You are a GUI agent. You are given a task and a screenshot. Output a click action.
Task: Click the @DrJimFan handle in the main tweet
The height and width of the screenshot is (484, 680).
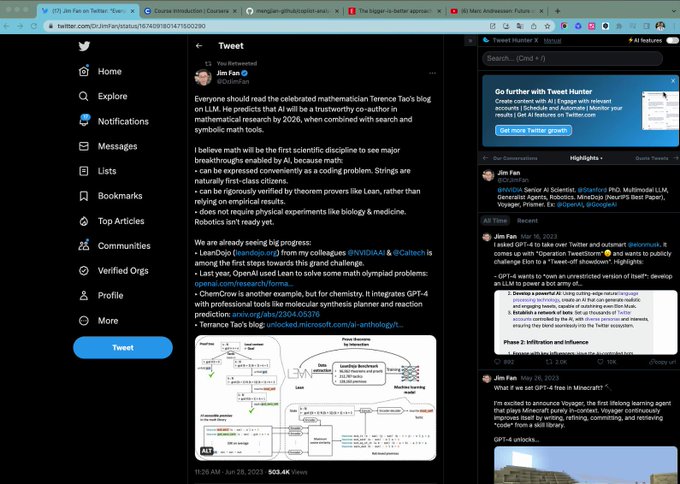(x=233, y=82)
